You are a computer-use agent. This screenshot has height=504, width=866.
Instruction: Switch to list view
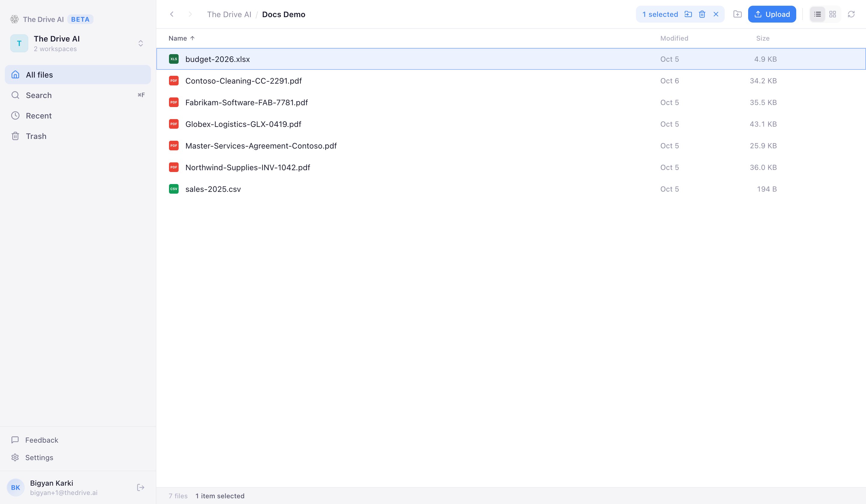click(818, 14)
